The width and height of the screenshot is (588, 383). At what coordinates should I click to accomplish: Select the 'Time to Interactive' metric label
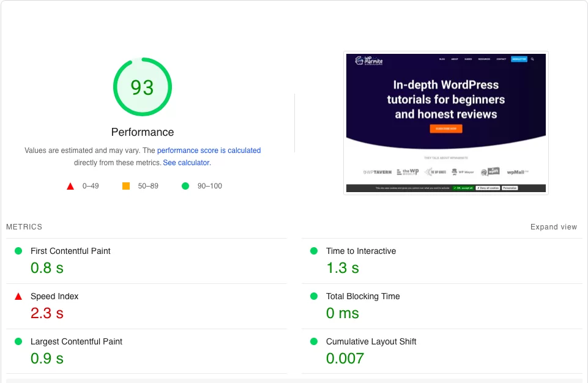(x=361, y=251)
